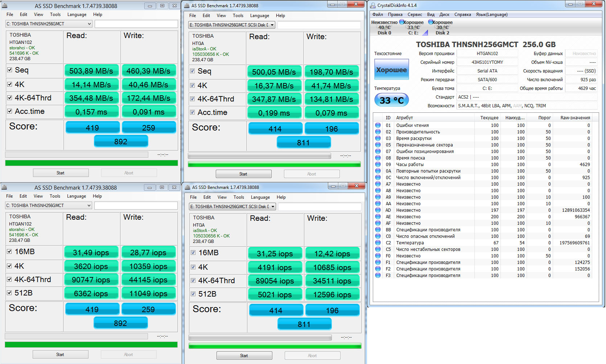Click the status circle for attribute AE
The image size is (606, 364).
[378, 216]
